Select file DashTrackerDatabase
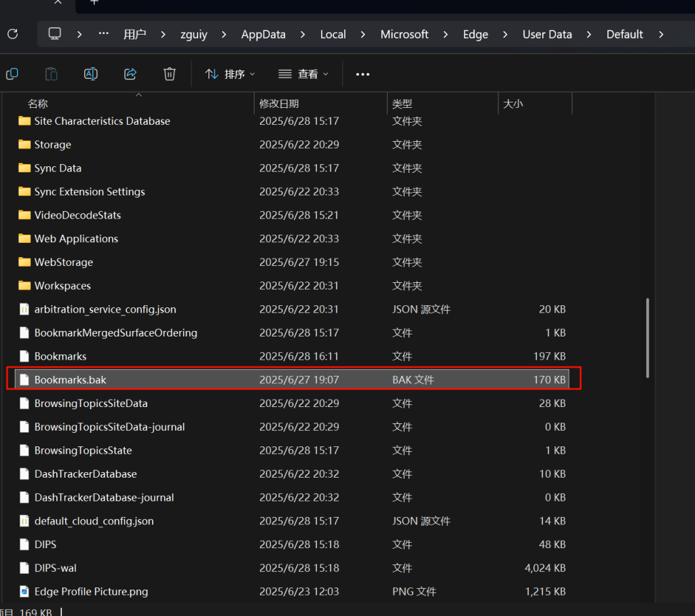 click(86, 474)
